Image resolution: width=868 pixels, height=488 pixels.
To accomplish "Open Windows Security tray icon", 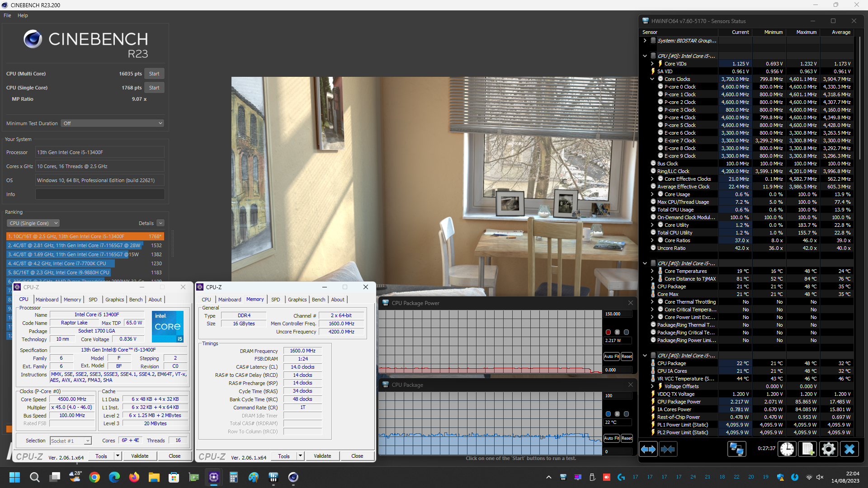I will (x=780, y=477).
